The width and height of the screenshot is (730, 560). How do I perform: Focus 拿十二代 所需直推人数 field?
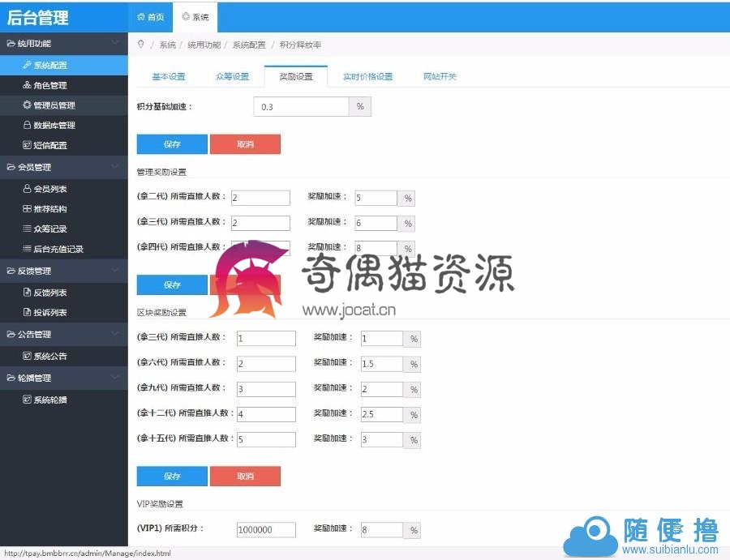pos(266,414)
